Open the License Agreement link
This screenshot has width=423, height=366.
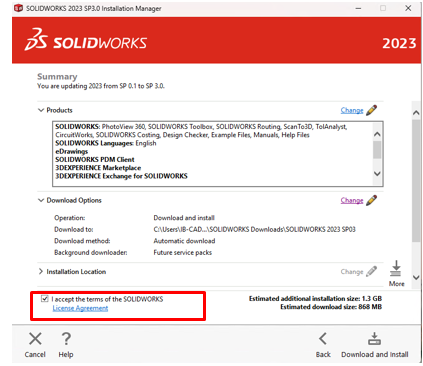(80, 308)
